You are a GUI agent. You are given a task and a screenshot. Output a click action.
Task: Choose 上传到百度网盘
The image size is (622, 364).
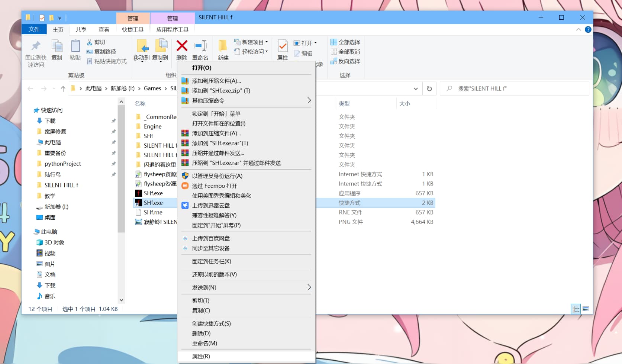246,238
